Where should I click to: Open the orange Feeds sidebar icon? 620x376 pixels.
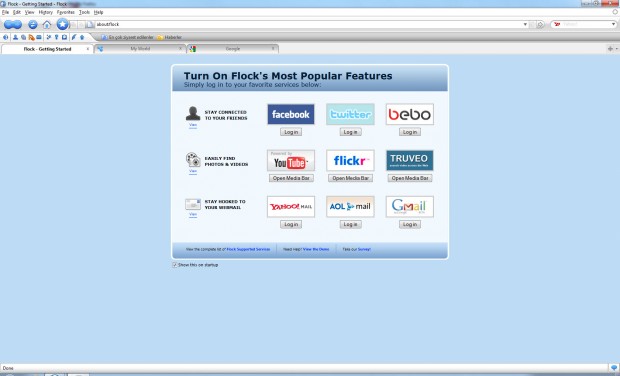[31, 37]
